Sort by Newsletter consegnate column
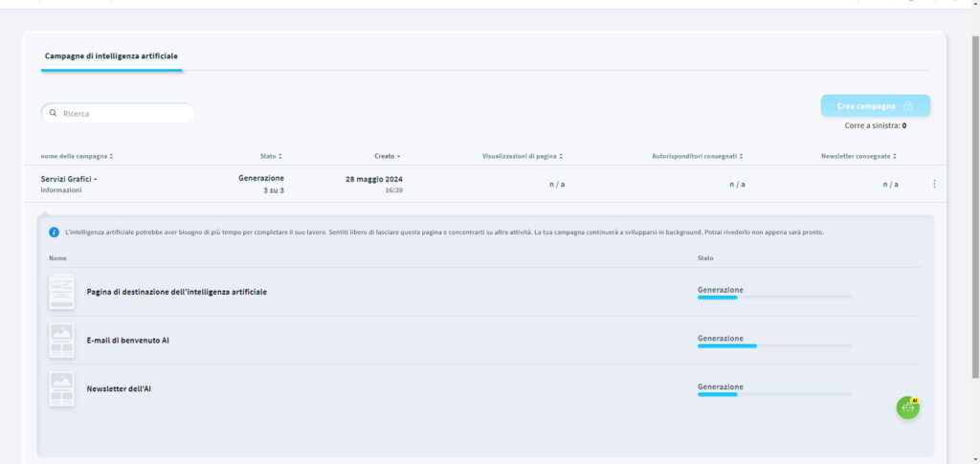 click(858, 156)
